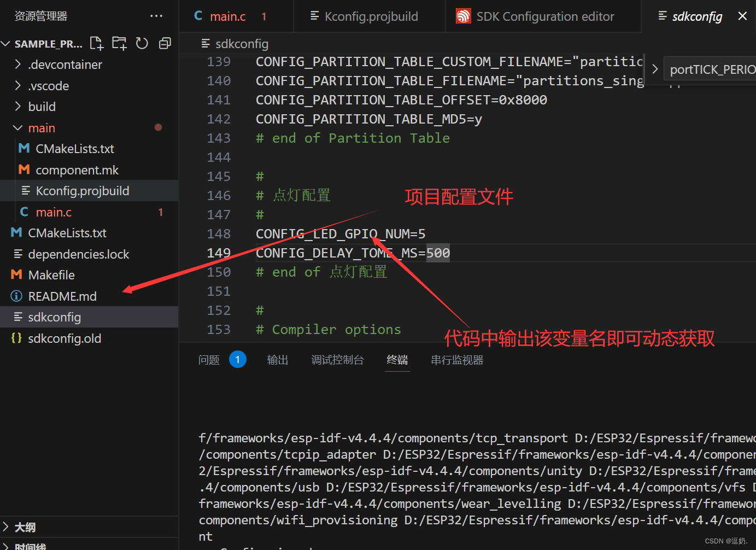This screenshot has width=756, height=550.
Task: Open the 问题 problems panel tab
Action: click(209, 360)
